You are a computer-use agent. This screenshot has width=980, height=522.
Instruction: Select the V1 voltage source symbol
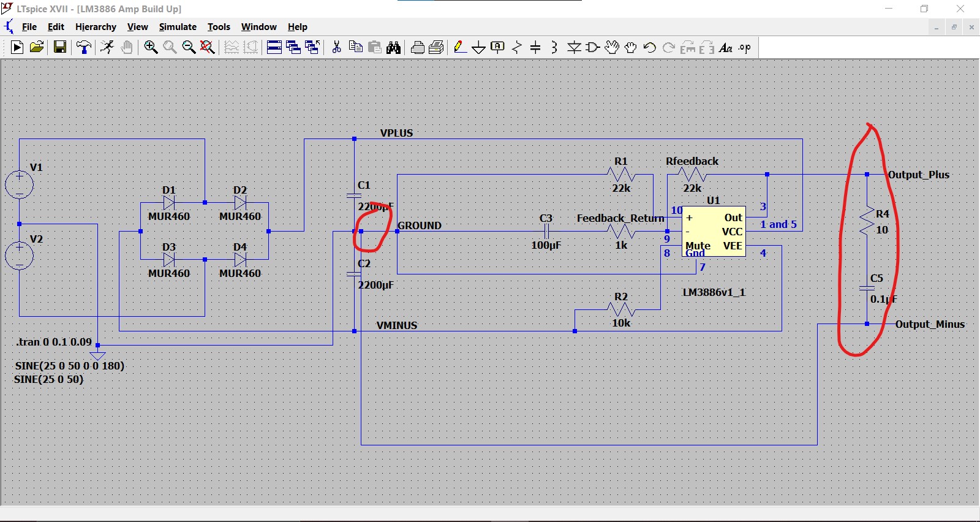(19, 184)
